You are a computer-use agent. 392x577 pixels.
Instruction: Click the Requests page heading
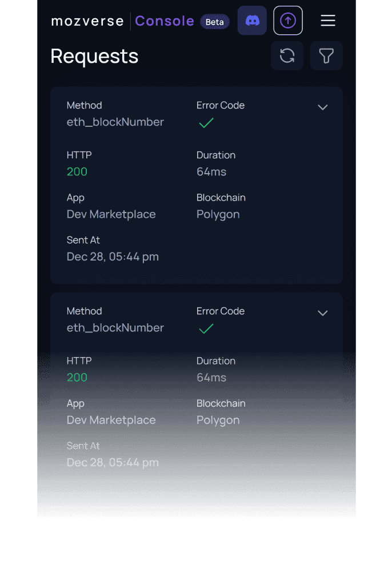tap(94, 56)
